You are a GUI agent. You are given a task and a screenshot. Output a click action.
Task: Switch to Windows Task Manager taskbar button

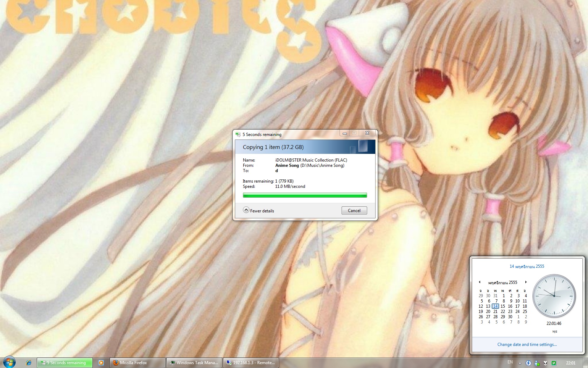pos(194,363)
